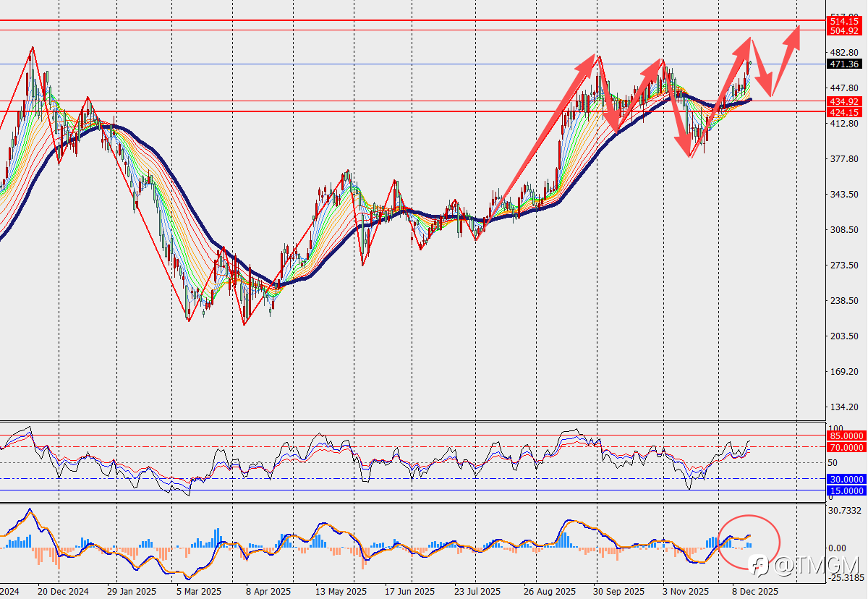Click the 343.50 price axis value
The image size is (868, 599).
pyautogui.click(x=843, y=195)
